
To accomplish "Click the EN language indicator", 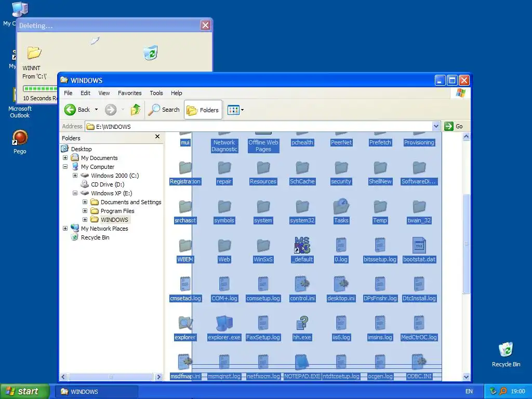I will (x=469, y=391).
